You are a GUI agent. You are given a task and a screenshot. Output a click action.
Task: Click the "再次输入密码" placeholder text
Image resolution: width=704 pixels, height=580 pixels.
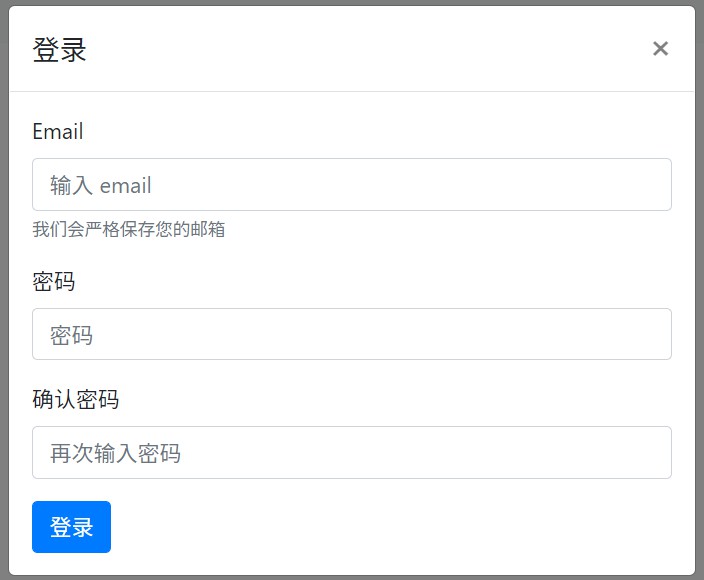coord(115,453)
